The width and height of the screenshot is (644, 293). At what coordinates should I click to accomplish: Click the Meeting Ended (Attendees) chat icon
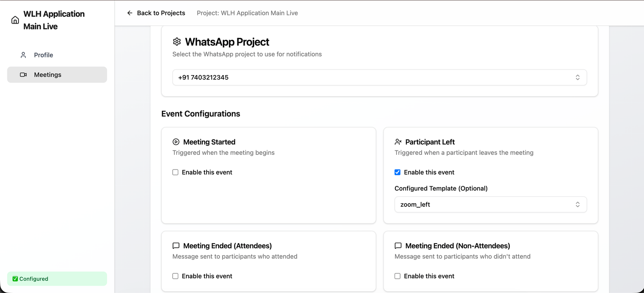point(176,246)
